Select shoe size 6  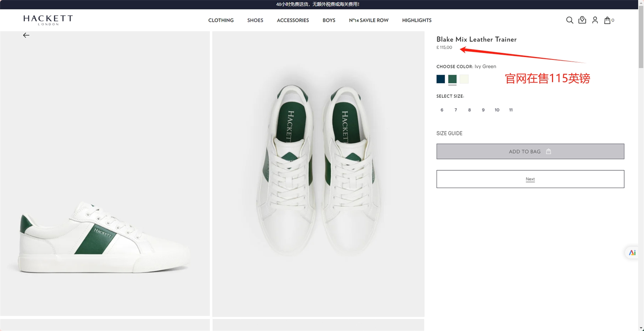coord(442,110)
